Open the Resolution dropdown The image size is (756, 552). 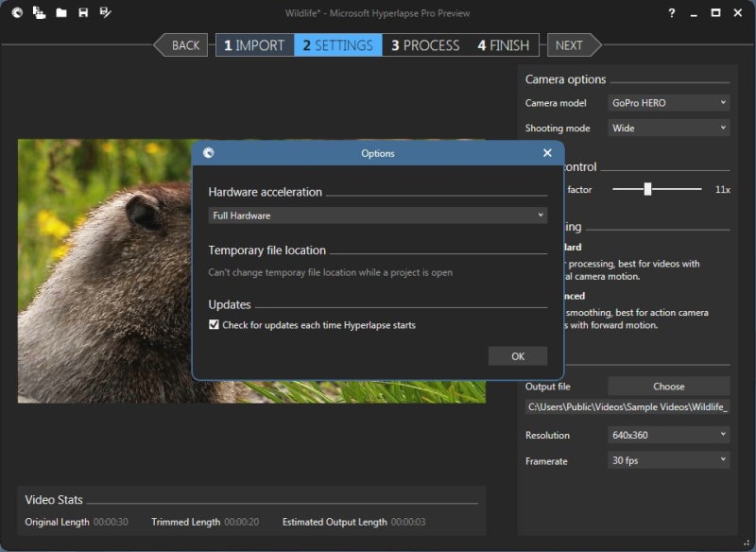[668, 435]
